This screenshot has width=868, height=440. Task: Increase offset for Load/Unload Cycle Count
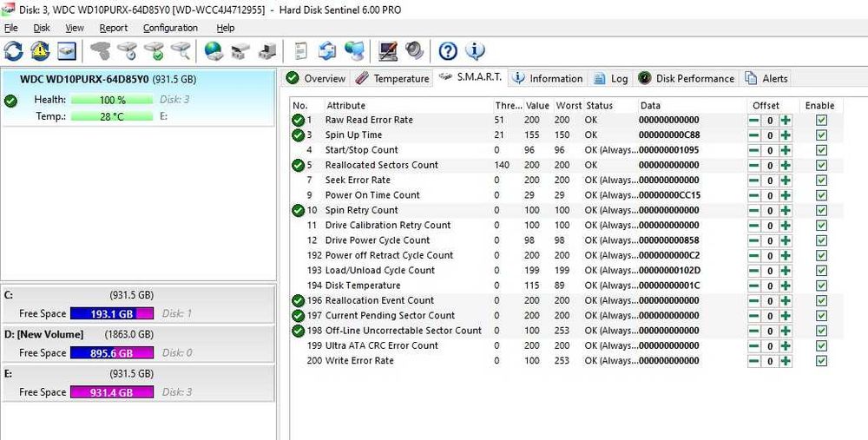pyautogui.click(x=786, y=271)
